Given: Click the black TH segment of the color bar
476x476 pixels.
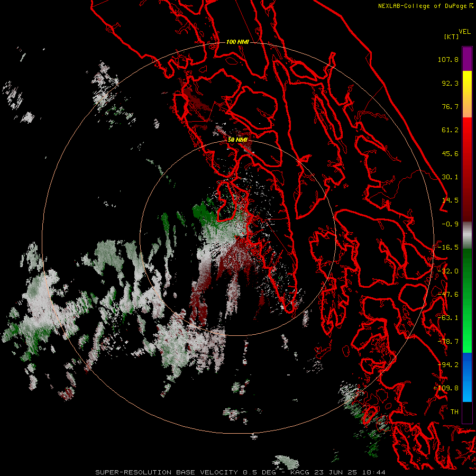Looking at the screenshot, I should tap(467, 412).
